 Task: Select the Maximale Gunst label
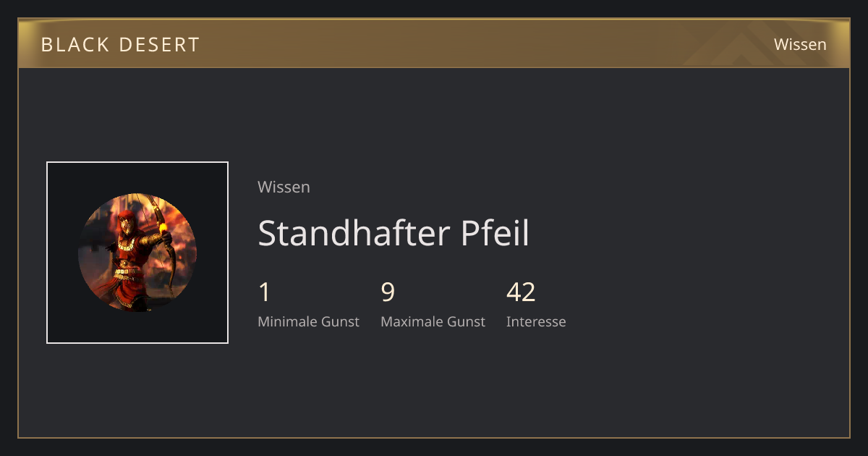click(433, 321)
